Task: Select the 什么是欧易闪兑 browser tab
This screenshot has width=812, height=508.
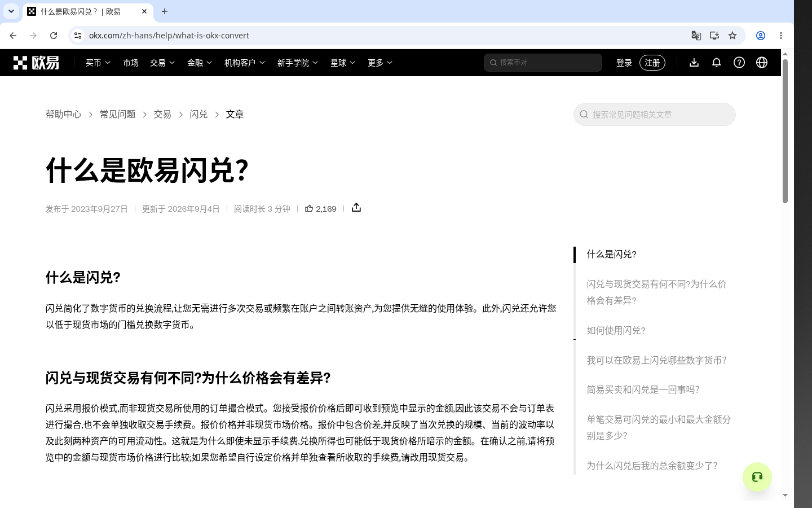Action: point(87,11)
